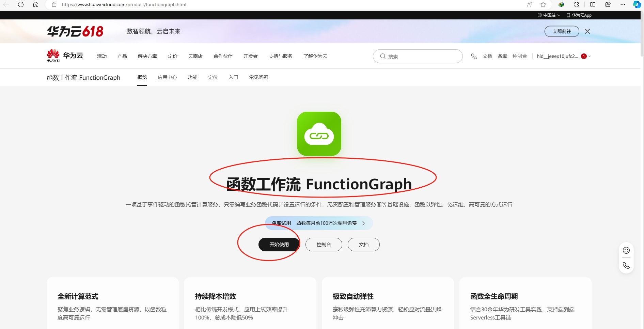Open the 支持与服务 navigation menu
Image resolution: width=644 pixels, height=329 pixels.
click(x=281, y=56)
